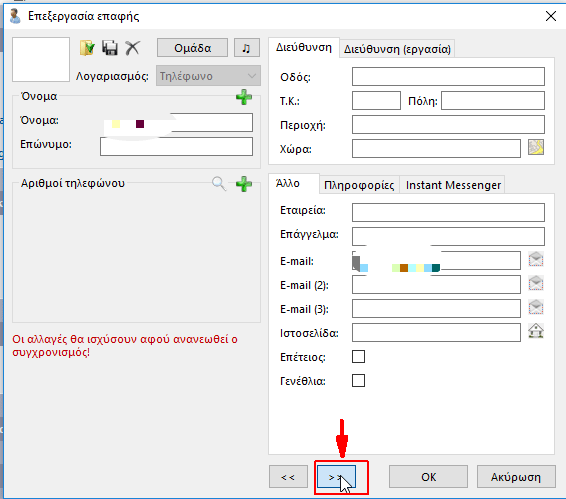The width and height of the screenshot is (566, 499).
Task: Click the Χώρα input field
Action: 436,148
